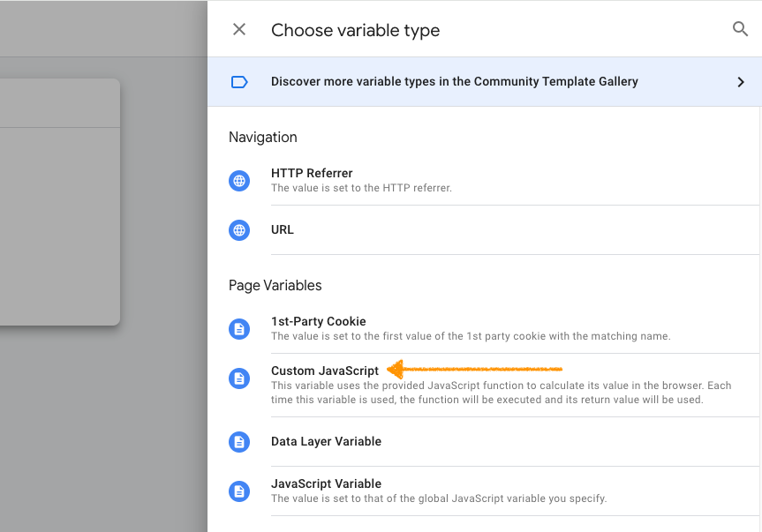Select the JavaScript Variable title

click(326, 484)
